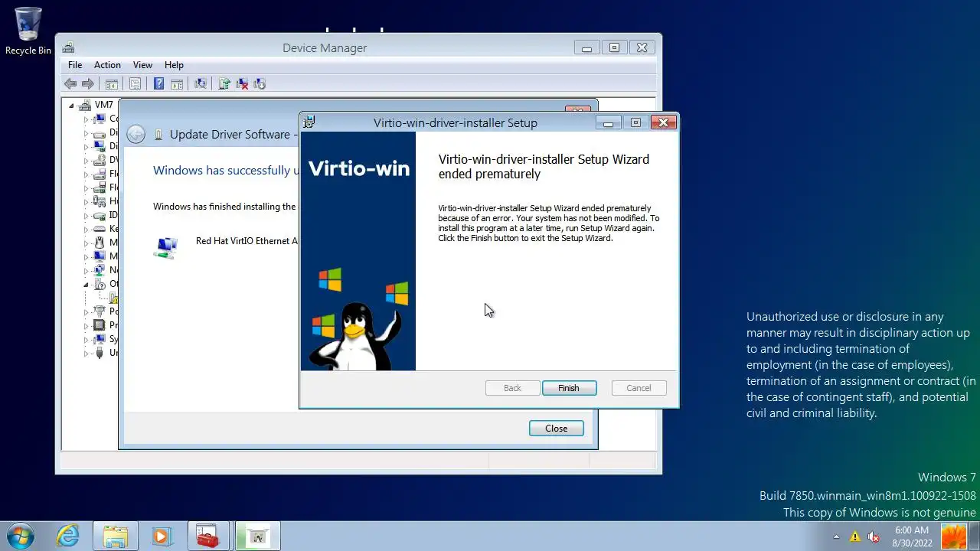Click 'Windows has successfully u' heading text
Screen dimensions: 980x551
pos(227,171)
